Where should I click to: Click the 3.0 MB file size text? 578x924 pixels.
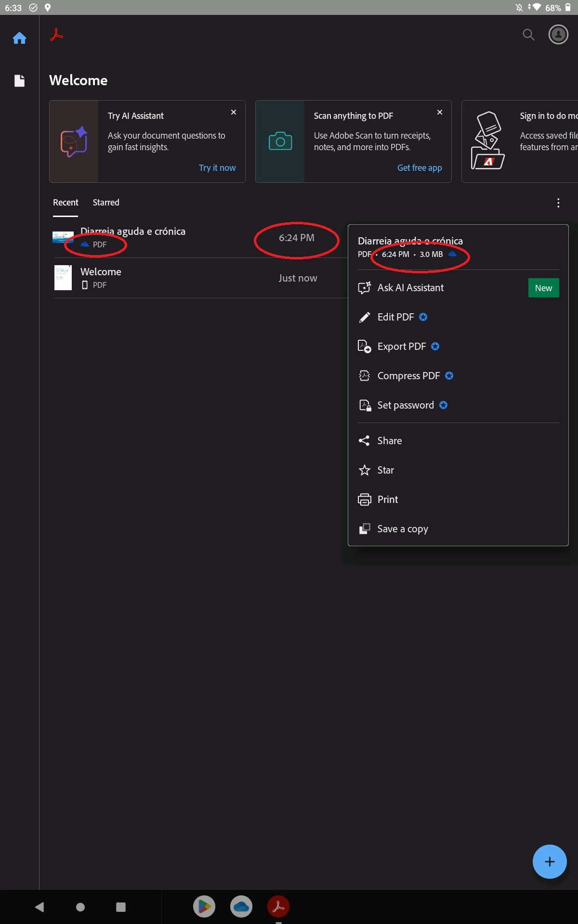[431, 255]
